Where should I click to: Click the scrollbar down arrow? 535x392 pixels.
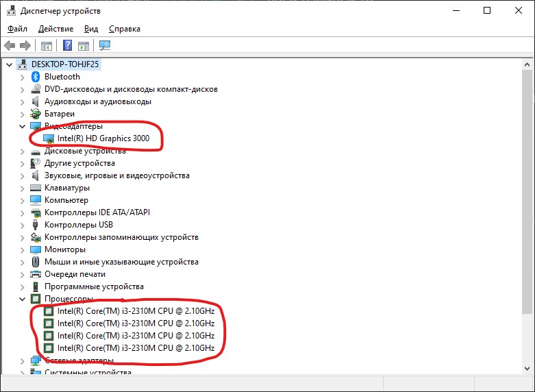click(x=527, y=369)
